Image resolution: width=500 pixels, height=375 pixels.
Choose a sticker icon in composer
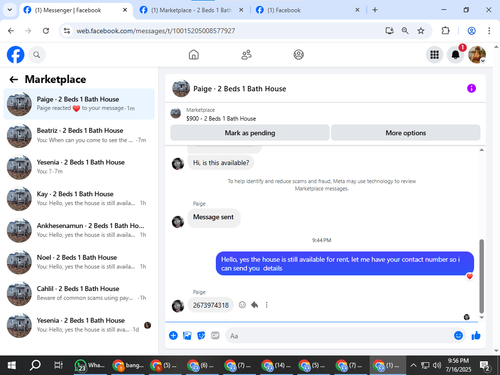(201, 335)
